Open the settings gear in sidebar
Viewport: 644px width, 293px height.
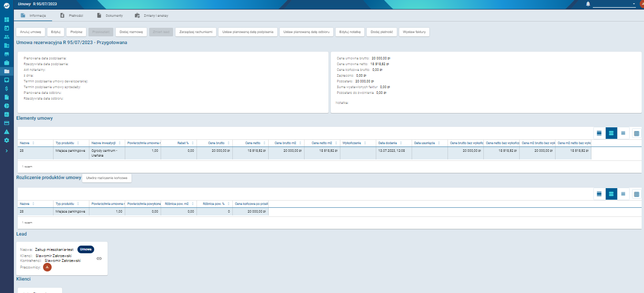click(x=7, y=140)
